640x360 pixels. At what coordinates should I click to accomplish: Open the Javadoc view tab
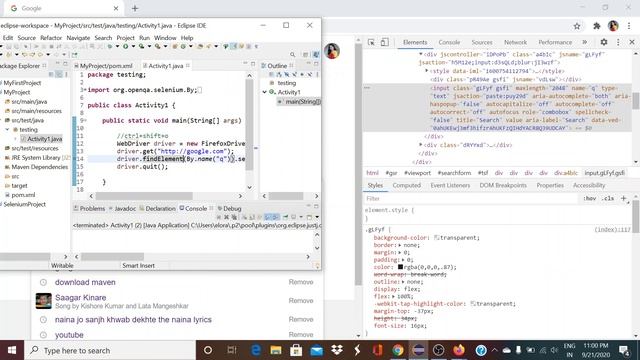pyautogui.click(x=122, y=208)
